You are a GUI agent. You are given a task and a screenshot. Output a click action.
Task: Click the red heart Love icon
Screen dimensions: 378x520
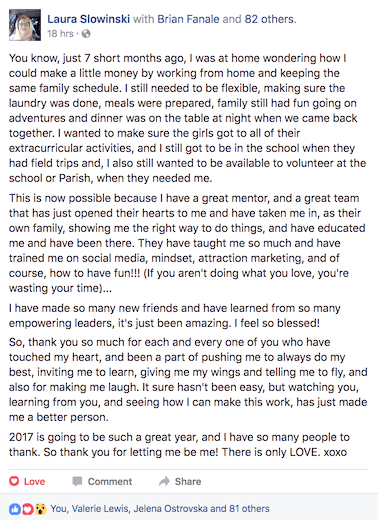14,481
